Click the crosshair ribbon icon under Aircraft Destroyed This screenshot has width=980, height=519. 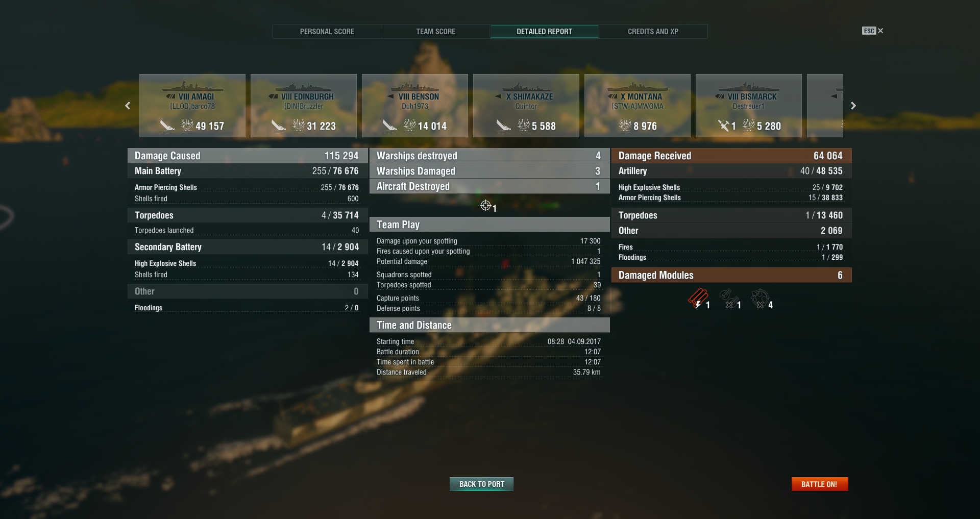[x=485, y=206]
